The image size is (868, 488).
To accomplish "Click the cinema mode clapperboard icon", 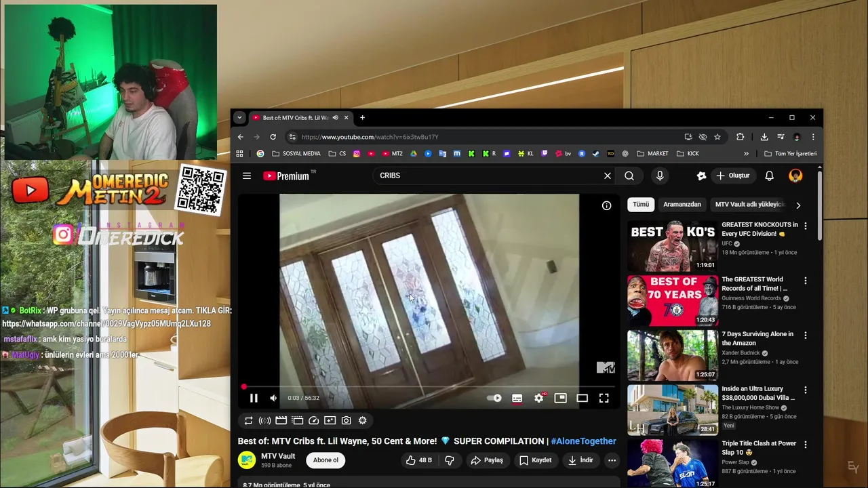I will 281,421.
